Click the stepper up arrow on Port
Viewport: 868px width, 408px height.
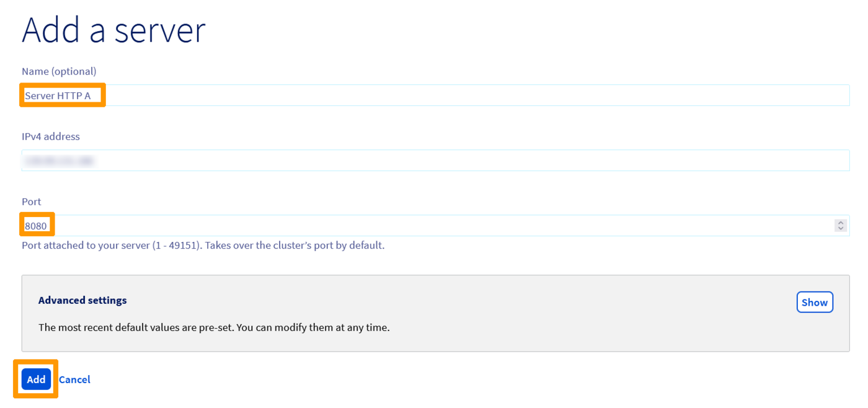pos(841,223)
